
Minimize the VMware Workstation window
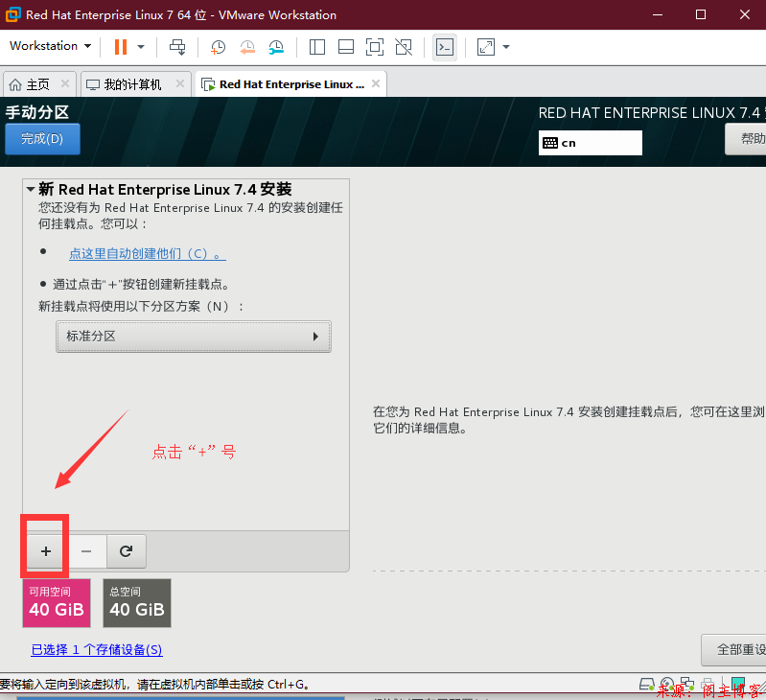pos(658,14)
